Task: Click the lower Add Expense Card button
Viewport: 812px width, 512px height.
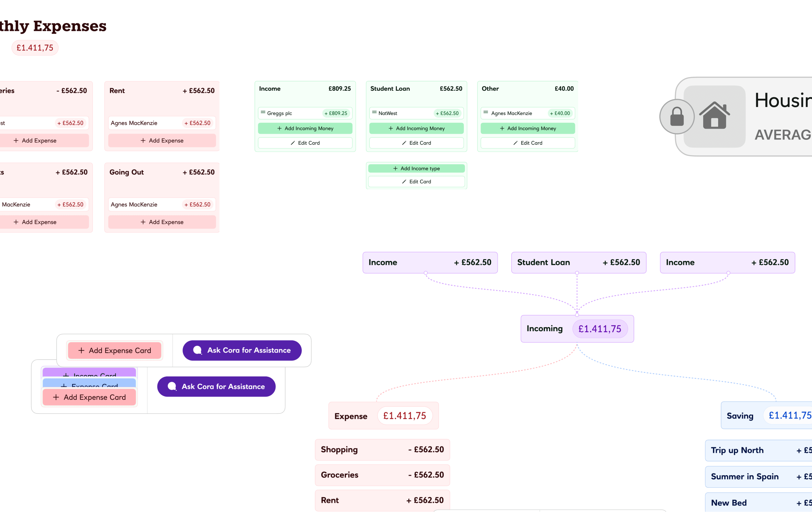Action: tap(89, 397)
